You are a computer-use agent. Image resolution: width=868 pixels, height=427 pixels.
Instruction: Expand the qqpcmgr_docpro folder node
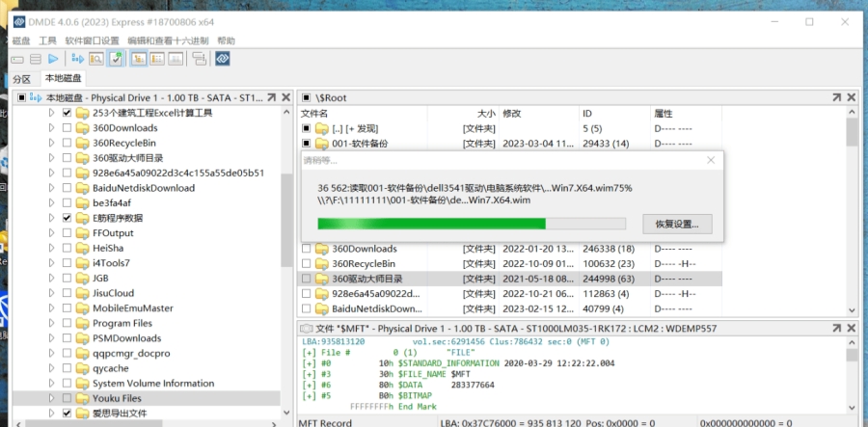click(51, 354)
